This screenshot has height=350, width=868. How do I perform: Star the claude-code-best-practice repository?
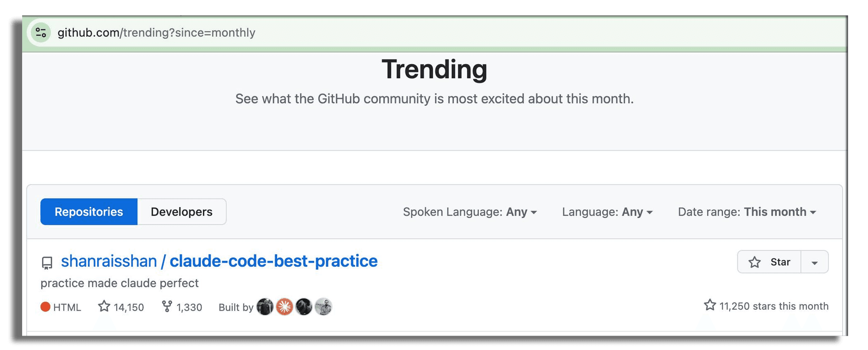point(769,262)
